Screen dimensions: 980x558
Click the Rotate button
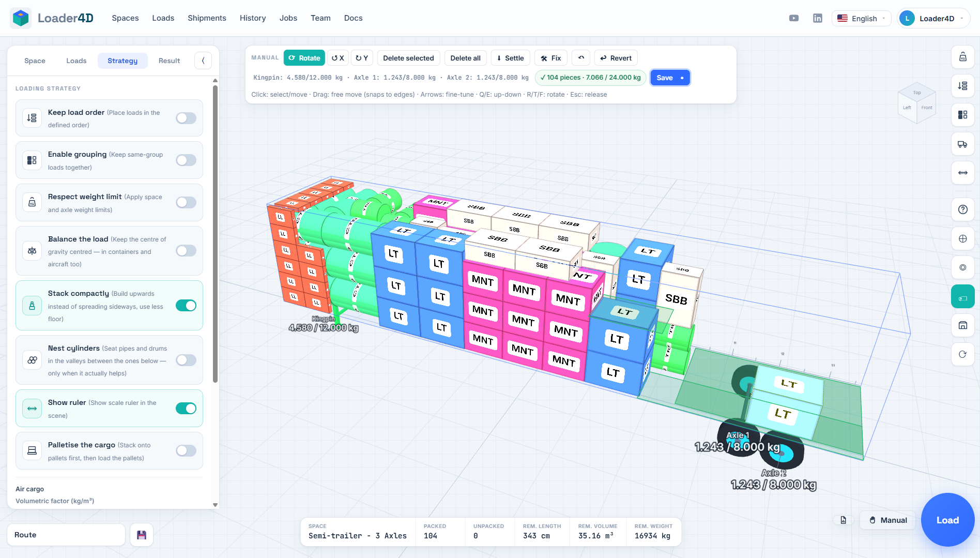tap(304, 58)
